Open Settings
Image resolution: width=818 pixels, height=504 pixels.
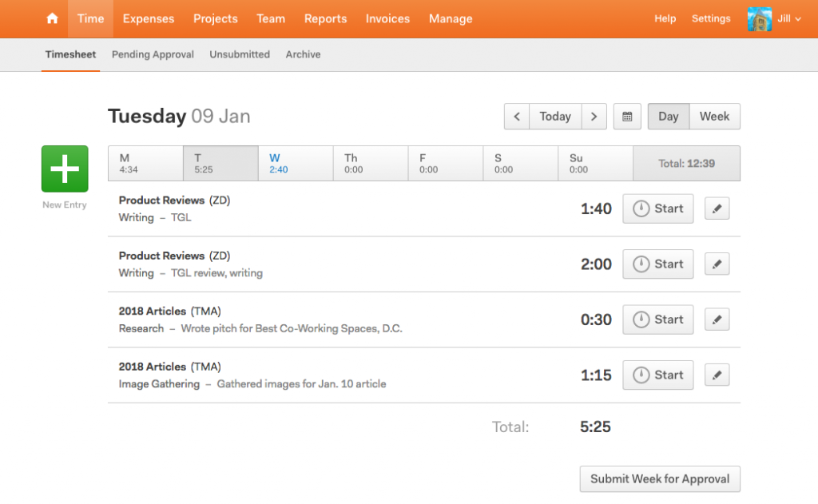point(711,19)
